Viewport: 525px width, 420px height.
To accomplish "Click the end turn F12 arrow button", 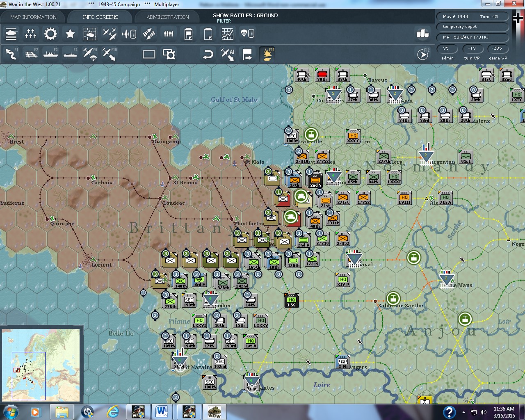I will tap(423, 54).
